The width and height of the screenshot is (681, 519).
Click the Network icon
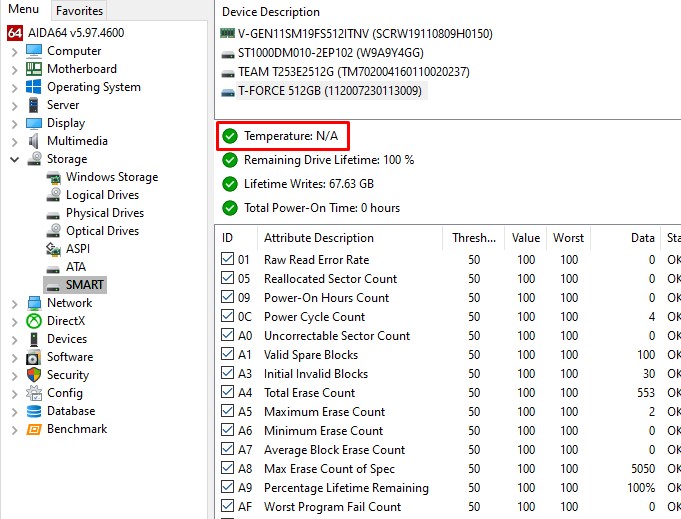pyautogui.click(x=34, y=303)
